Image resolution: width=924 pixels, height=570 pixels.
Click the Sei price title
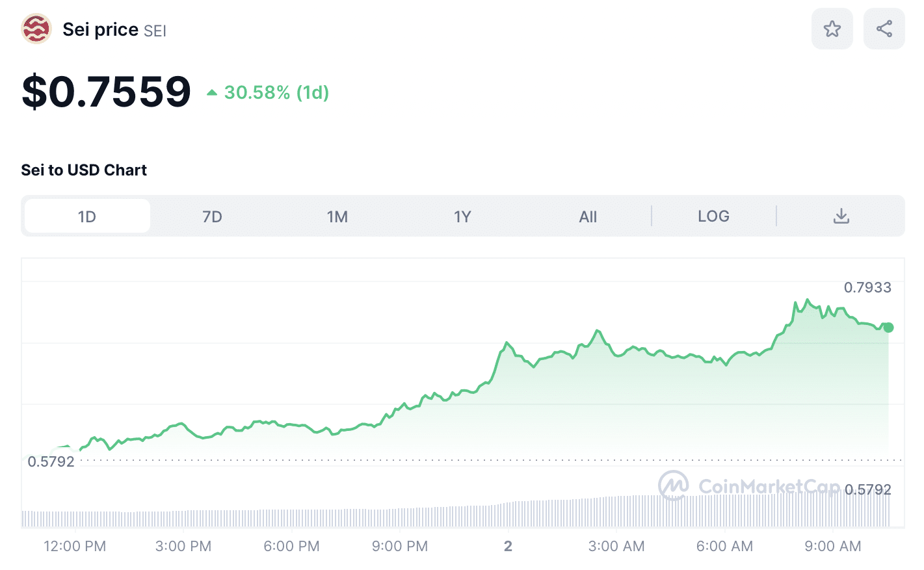point(100,29)
